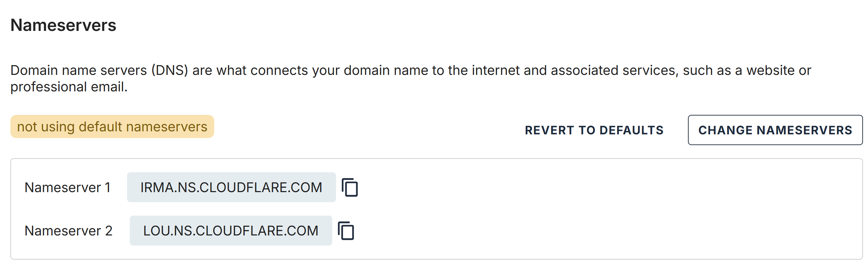This screenshot has width=868, height=264.
Task: Click the 'professional email.' text
Action: click(69, 87)
